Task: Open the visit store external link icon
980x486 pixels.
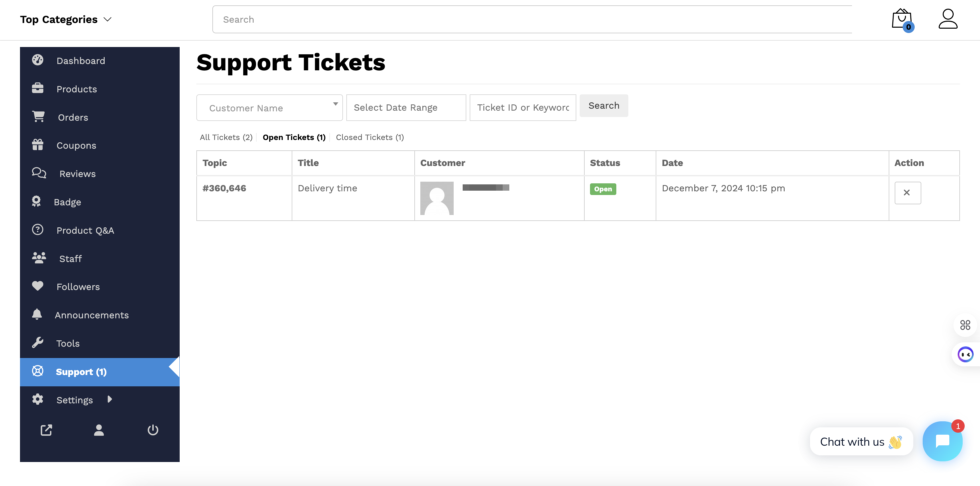Action: (x=46, y=430)
